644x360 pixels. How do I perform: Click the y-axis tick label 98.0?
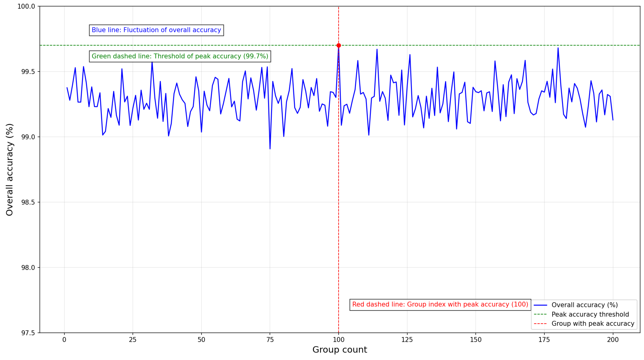(x=28, y=268)
